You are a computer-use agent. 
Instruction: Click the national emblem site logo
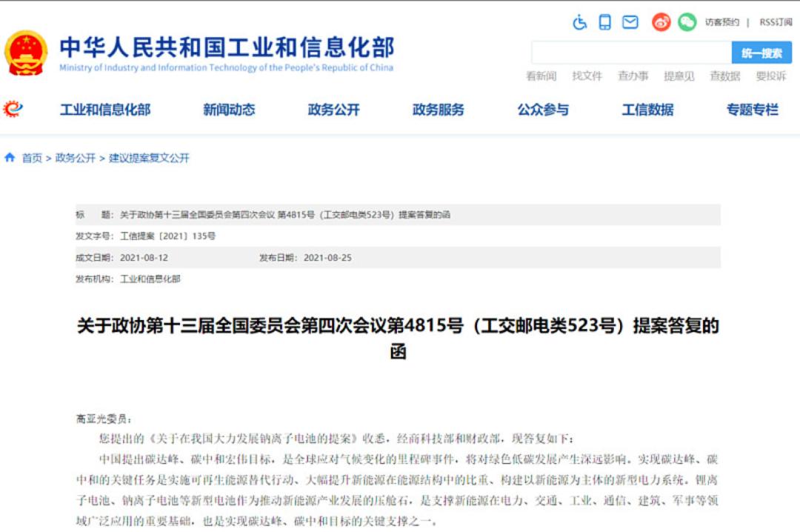tap(27, 52)
